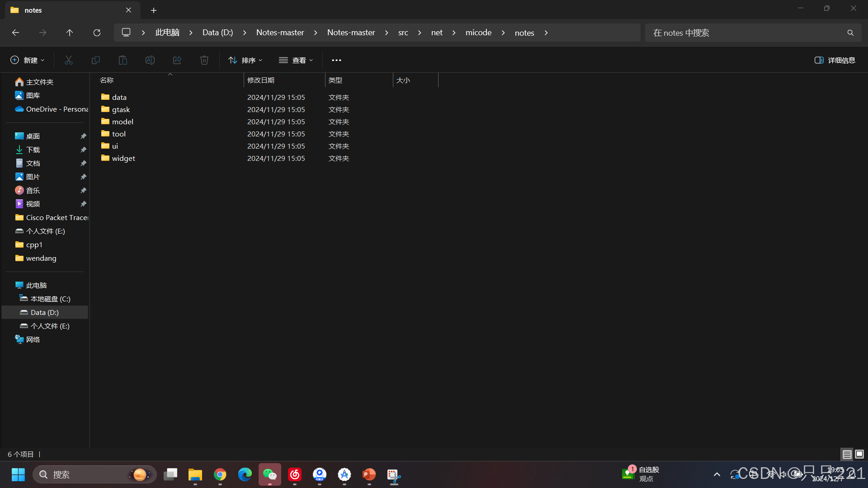The height and width of the screenshot is (488, 868).
Task: Open WeChat from the taskbar
Action: point(269,474)
